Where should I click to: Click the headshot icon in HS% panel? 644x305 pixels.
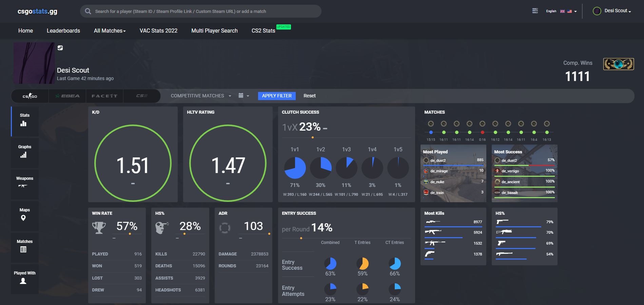[162, 227]
